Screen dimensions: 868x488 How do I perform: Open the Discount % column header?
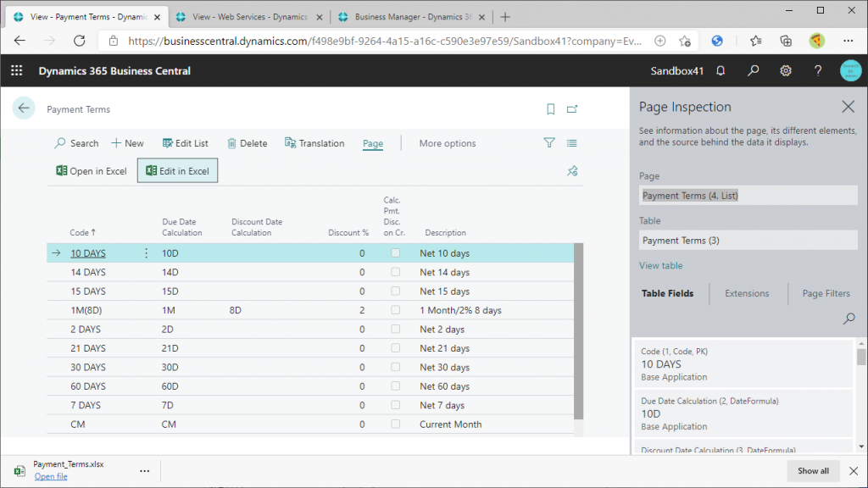[x=348, y=233]
